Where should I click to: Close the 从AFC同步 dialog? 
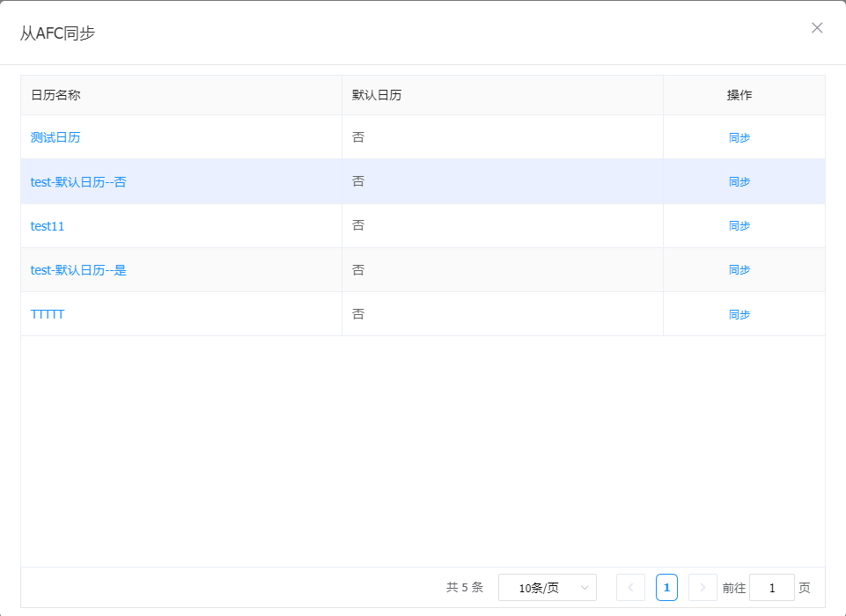tap(817, 28)
